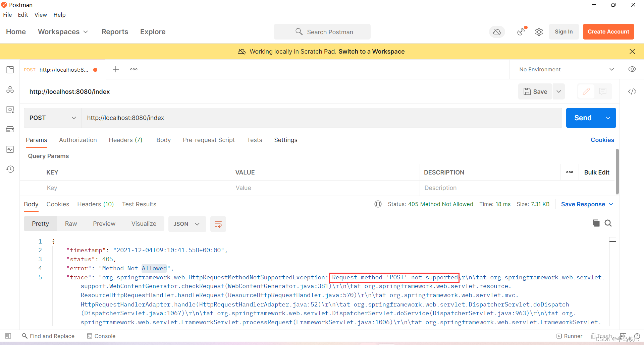The image size is (644, 345).
Task: Open the Edit menu
Action: [23, 15]
